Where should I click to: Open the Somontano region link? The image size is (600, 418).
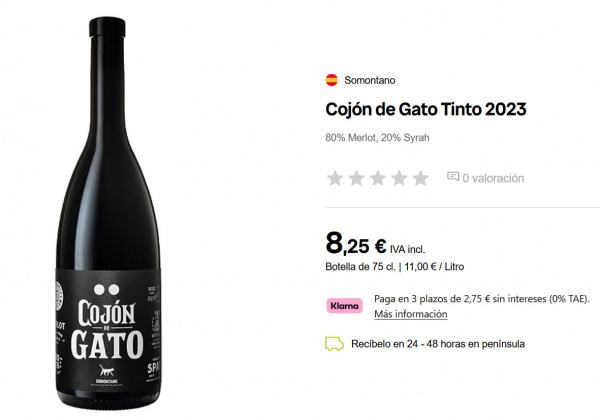click(369, 80)
